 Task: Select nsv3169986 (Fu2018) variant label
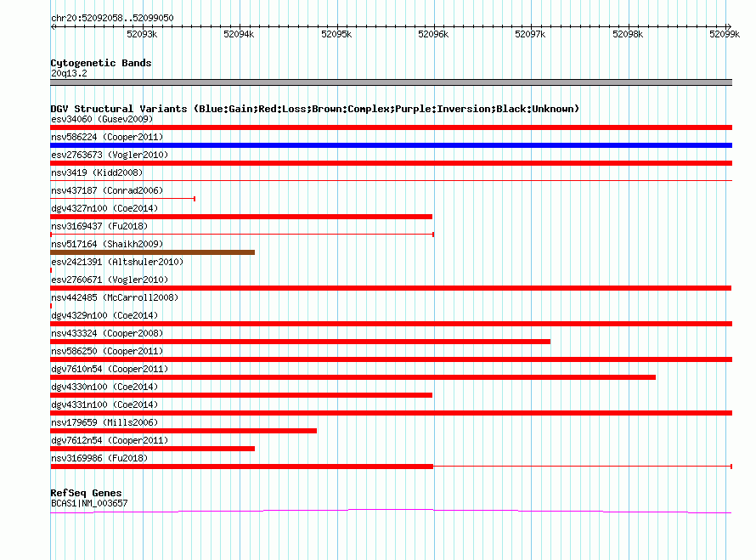(x=99, y=458)
